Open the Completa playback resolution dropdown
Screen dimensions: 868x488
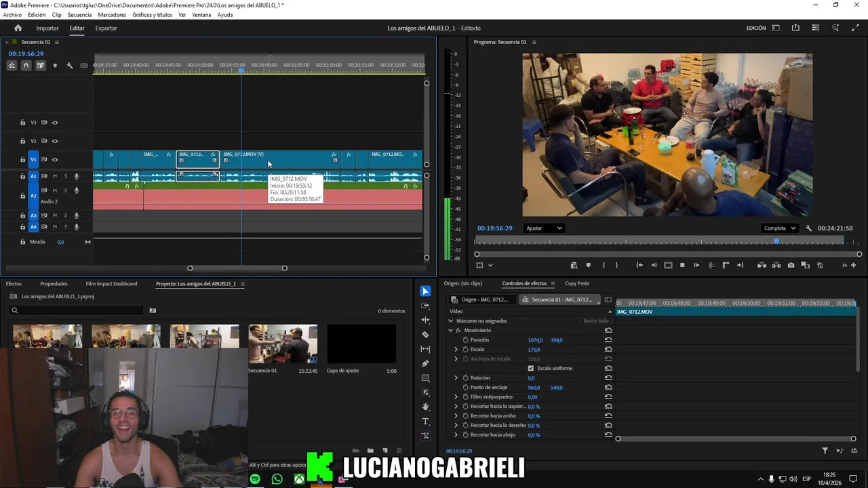(x=779, y=228)
